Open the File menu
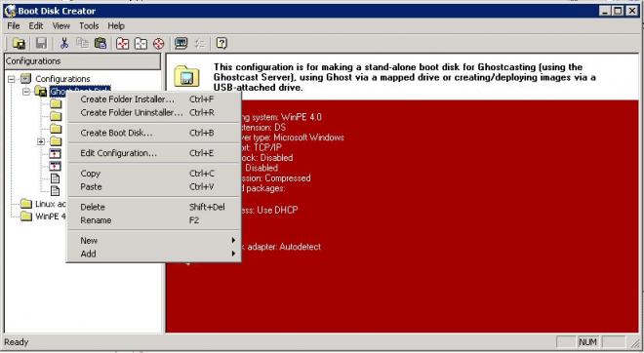 click(x=13, y=26)
